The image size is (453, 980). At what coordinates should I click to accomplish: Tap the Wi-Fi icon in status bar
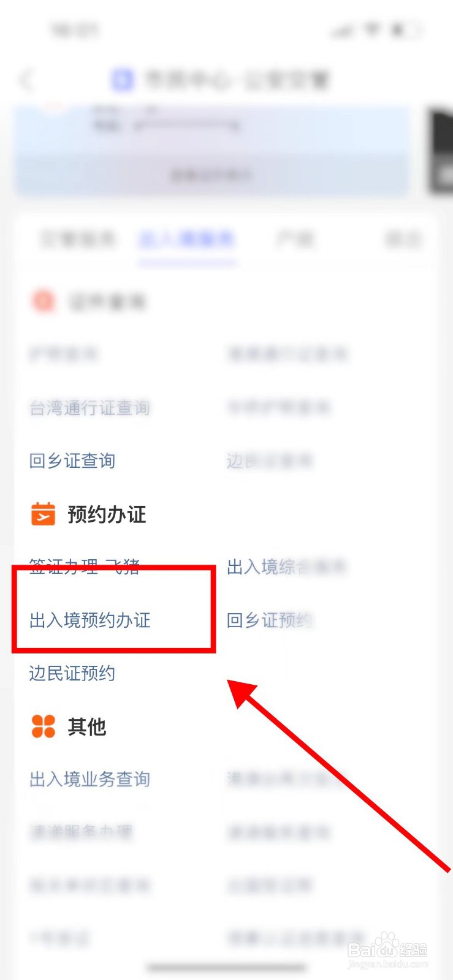(372, 29)
